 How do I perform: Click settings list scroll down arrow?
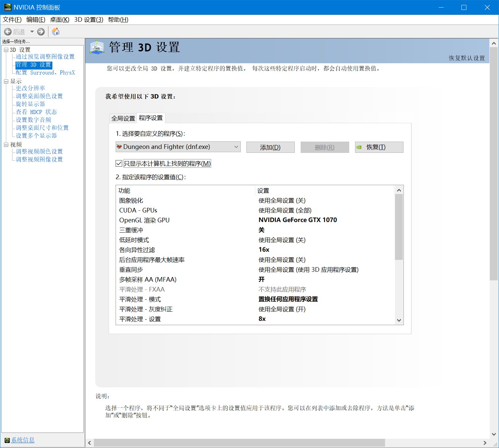click(399, 321)
